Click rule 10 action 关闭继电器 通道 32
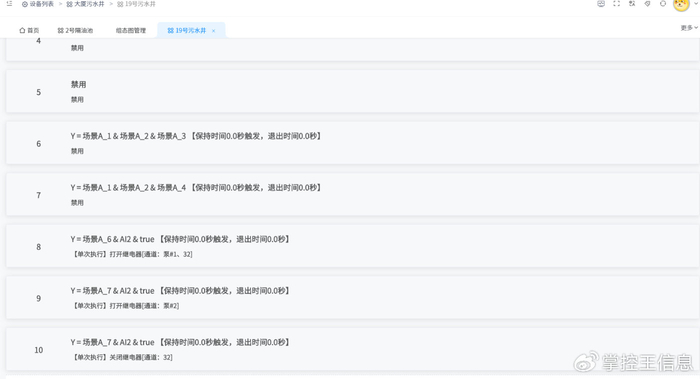 coord(122,357)
